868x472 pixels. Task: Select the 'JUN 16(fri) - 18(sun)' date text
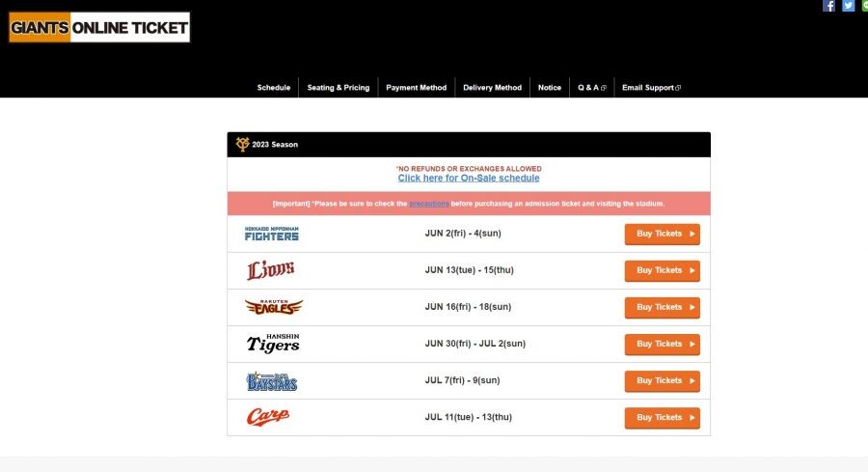tap(469, 306)
